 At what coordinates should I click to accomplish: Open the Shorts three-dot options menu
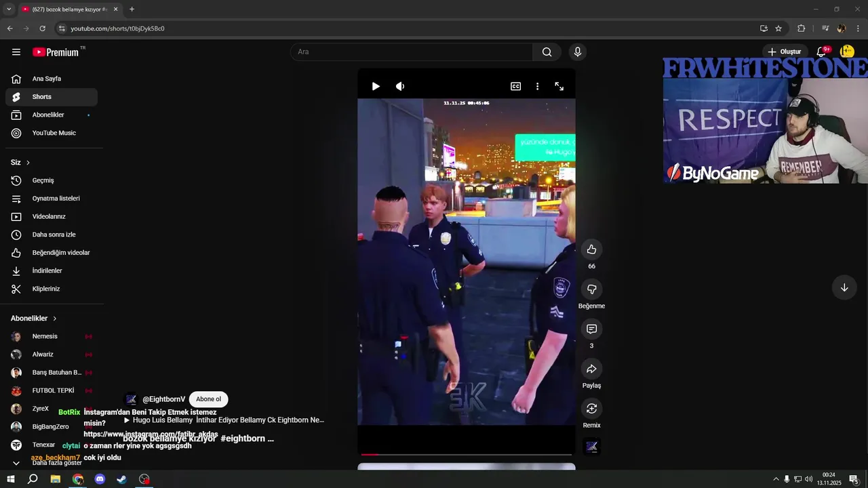pyautogui.click(x=537, y=86)
